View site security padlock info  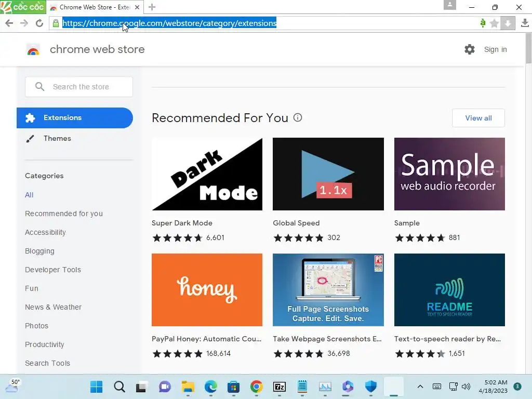coord(56,23)
